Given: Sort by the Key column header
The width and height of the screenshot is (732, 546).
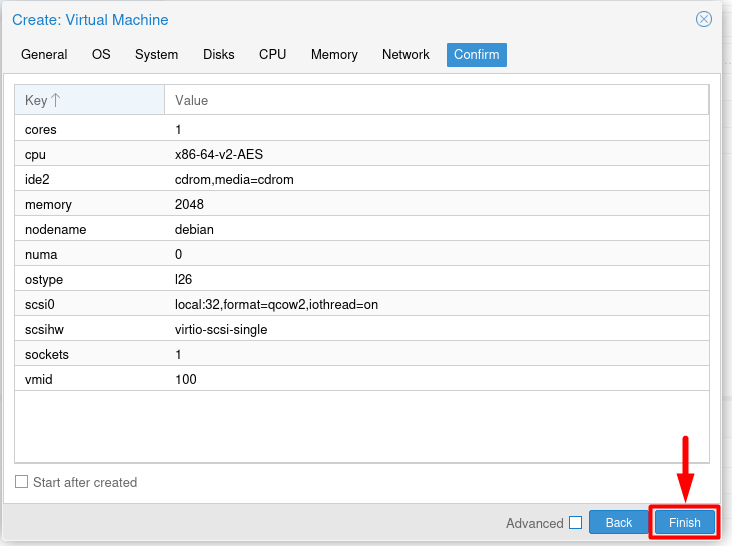Looking at the screenshot, I should click(90, 100).
